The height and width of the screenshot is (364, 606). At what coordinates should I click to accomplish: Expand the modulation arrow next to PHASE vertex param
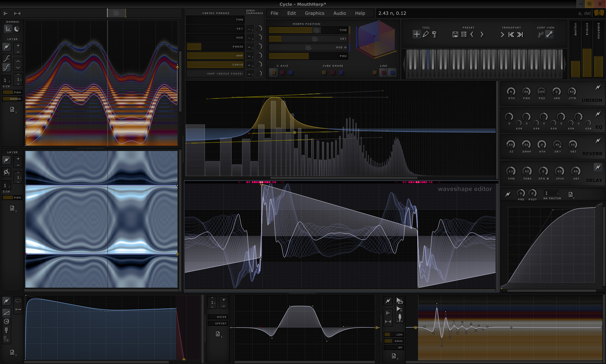(251, 47)
